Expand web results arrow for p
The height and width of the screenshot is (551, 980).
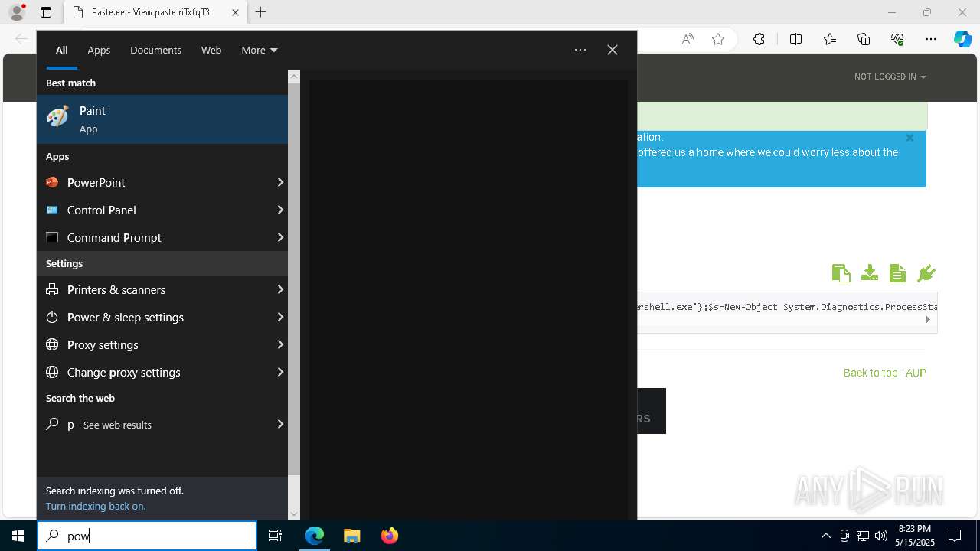(280, 424)
